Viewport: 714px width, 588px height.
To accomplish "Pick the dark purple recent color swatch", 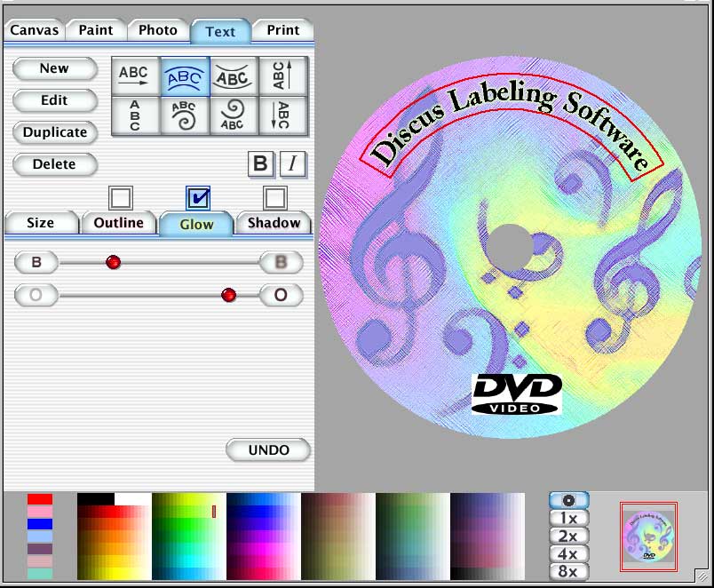I will tap(40, 549).
